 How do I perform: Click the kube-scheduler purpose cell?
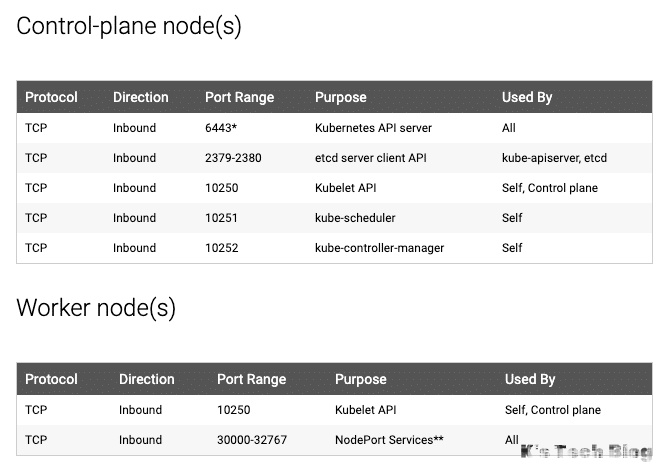pos(355,218)
